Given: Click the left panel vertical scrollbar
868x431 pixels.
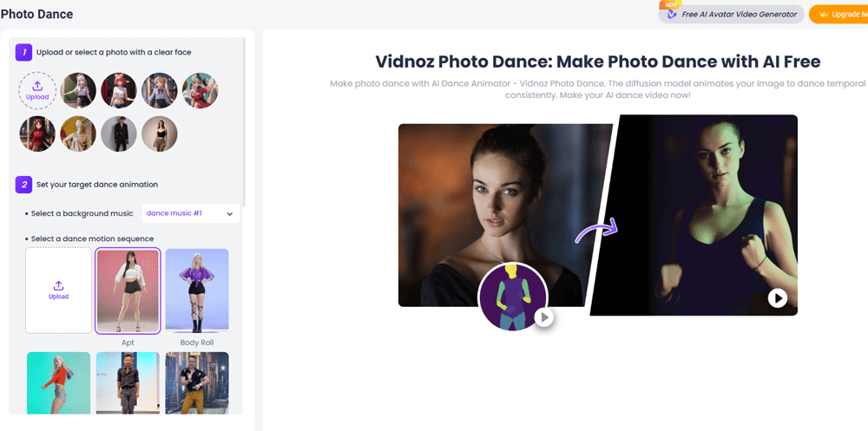Looking at the screenshot, I should pos(244,121).
